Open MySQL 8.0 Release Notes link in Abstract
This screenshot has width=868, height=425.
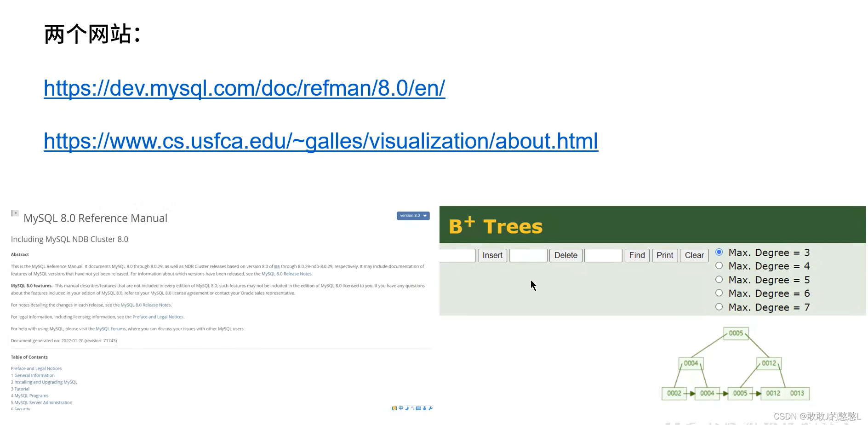[286, 274]
